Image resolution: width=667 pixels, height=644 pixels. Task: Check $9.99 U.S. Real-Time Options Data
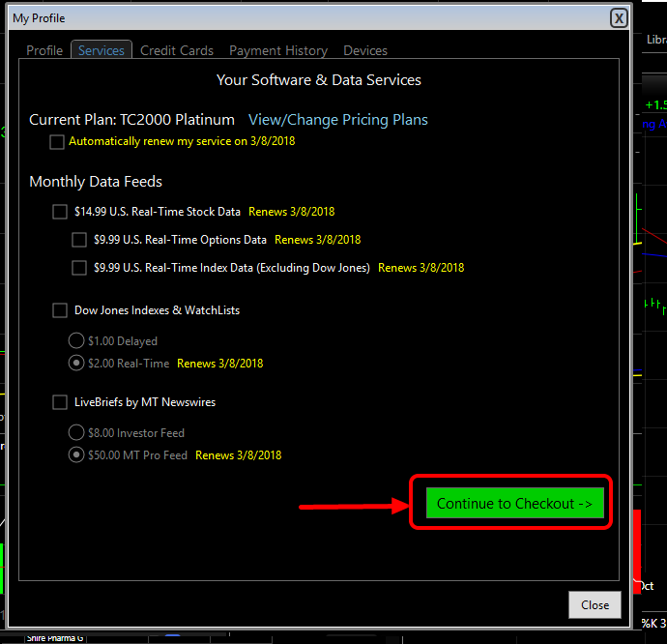click(x=79, y=240)
